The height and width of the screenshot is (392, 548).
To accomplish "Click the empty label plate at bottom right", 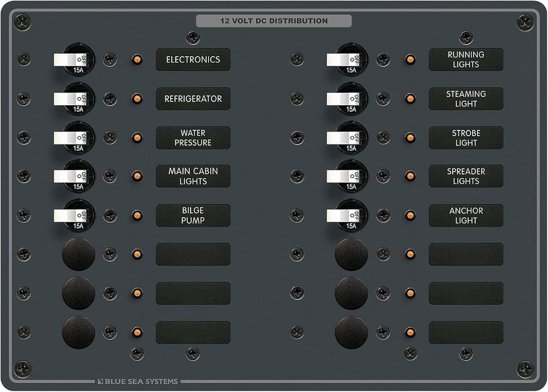I will point(466,332).
